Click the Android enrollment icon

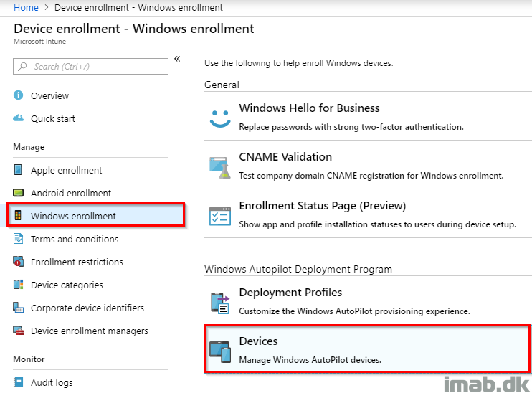click(19, 193)
